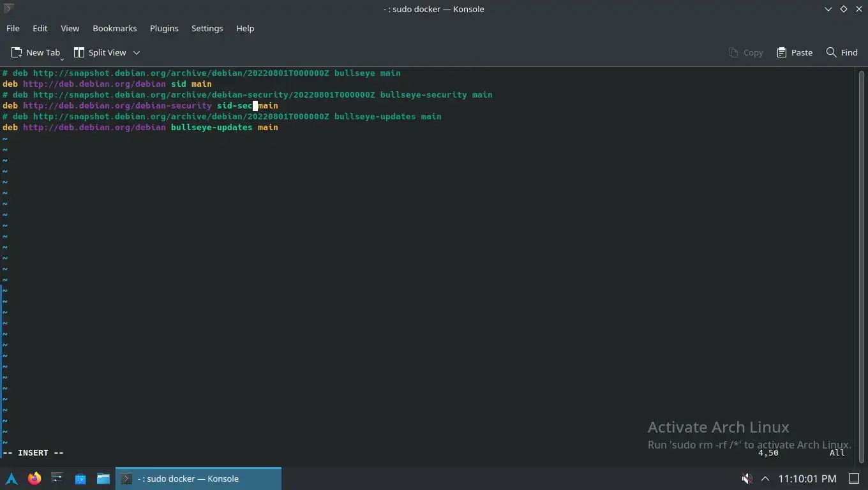Click the word 'sid' in line two
The width and height of the screenshot is (868, 490).
(179, 84)
